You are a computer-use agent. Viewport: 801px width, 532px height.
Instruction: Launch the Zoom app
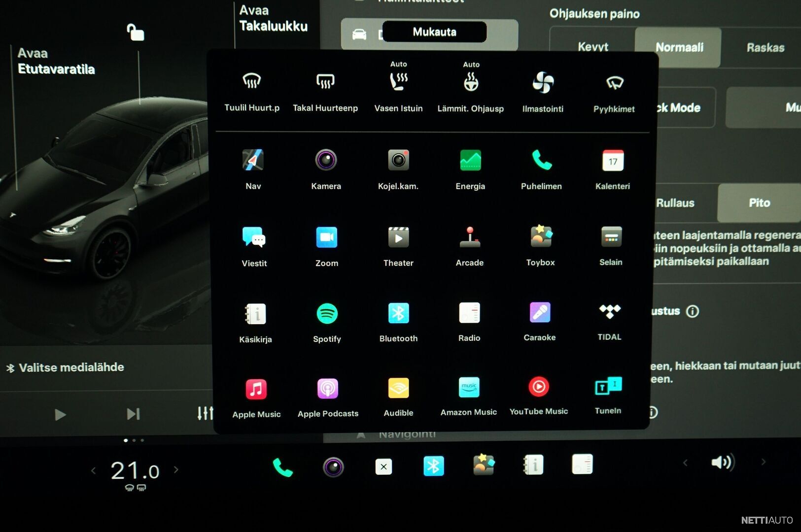point(327,246)
